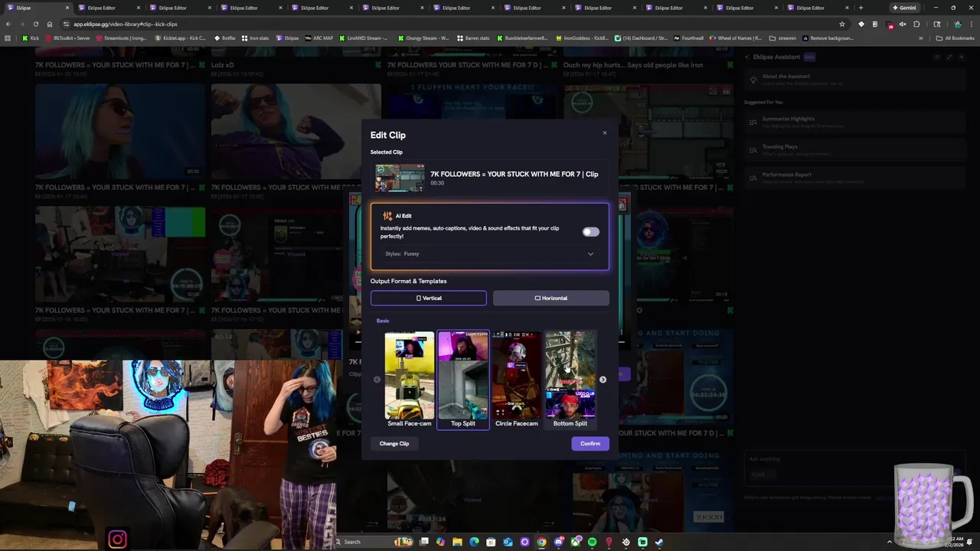The width and height of the screenshot is (980, 551).
Task: Open File Explorer from the taskbar
Action: tap(457, 542)
